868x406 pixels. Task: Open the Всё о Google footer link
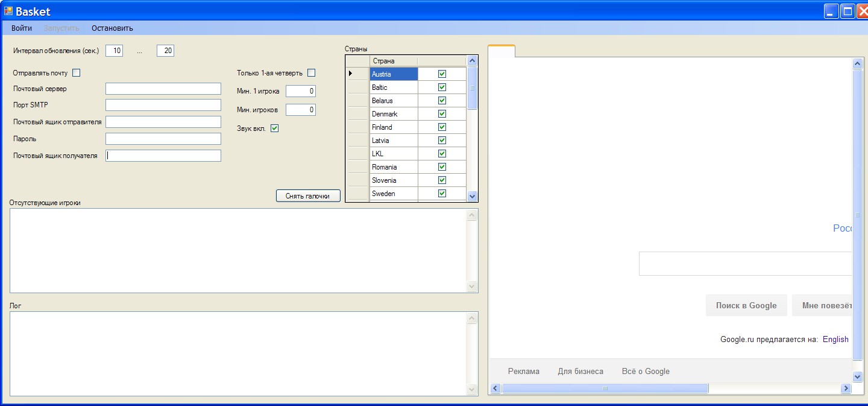click(x=646, y=371)
